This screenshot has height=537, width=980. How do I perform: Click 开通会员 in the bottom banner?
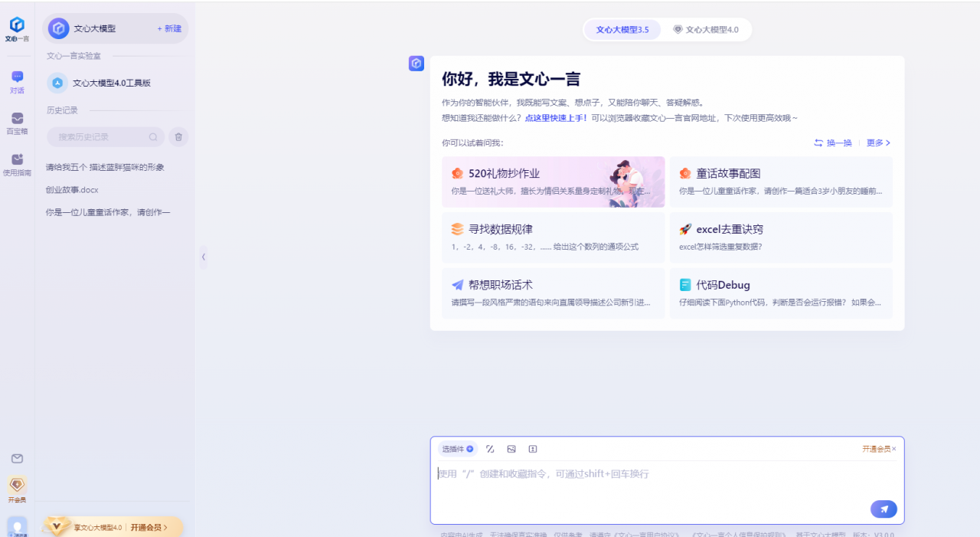(148, 527)
